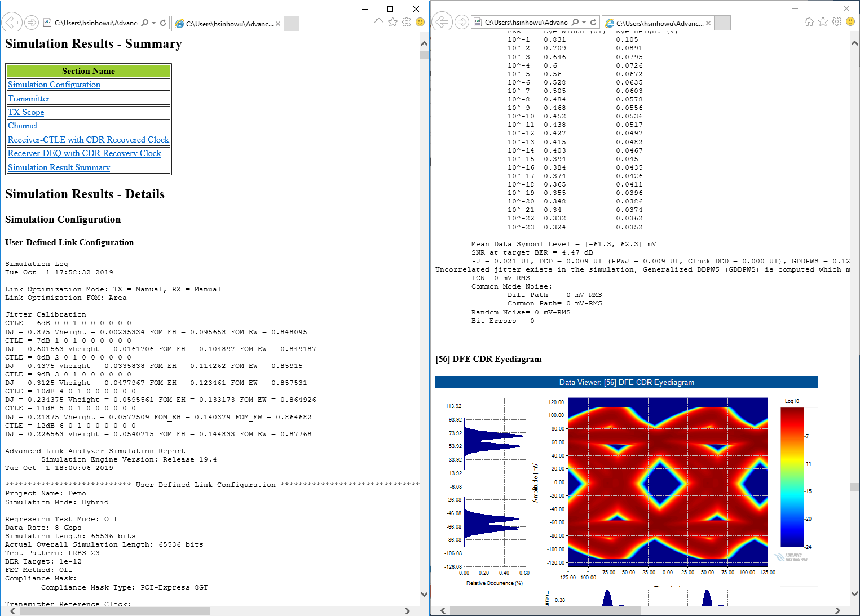Click the smiley feedback icon in the right window

pos(850,22)
